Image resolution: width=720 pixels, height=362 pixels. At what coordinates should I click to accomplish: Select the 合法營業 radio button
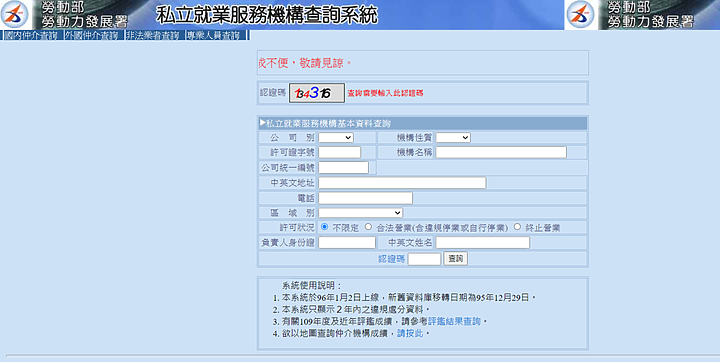point(368,226)
